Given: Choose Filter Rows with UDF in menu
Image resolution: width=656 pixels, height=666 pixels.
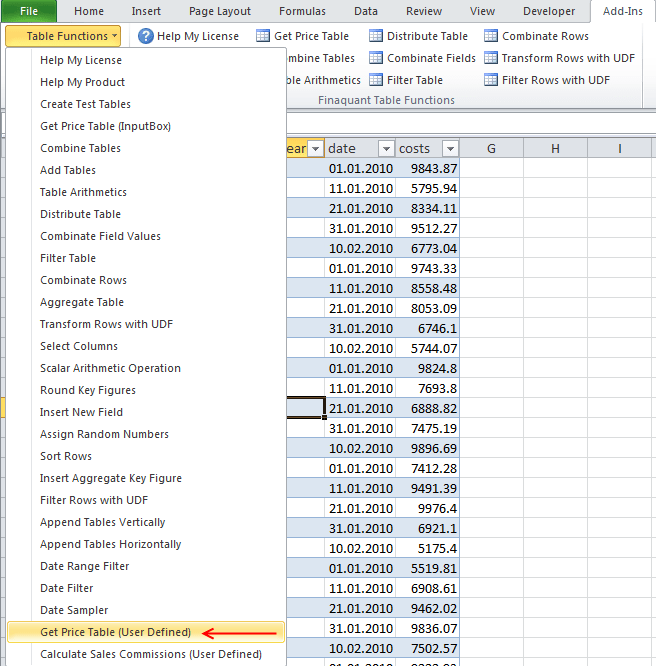Looking at the screenshot, I should point(146,500).
